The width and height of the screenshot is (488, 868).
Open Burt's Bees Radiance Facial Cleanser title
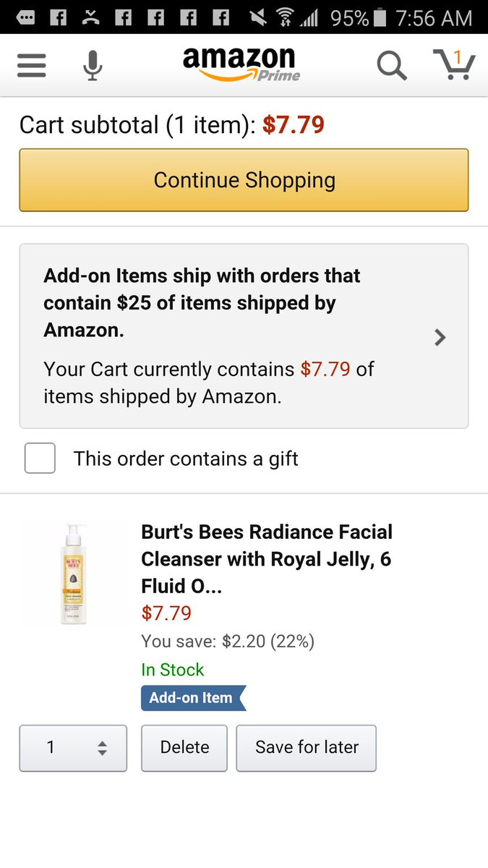267,558
